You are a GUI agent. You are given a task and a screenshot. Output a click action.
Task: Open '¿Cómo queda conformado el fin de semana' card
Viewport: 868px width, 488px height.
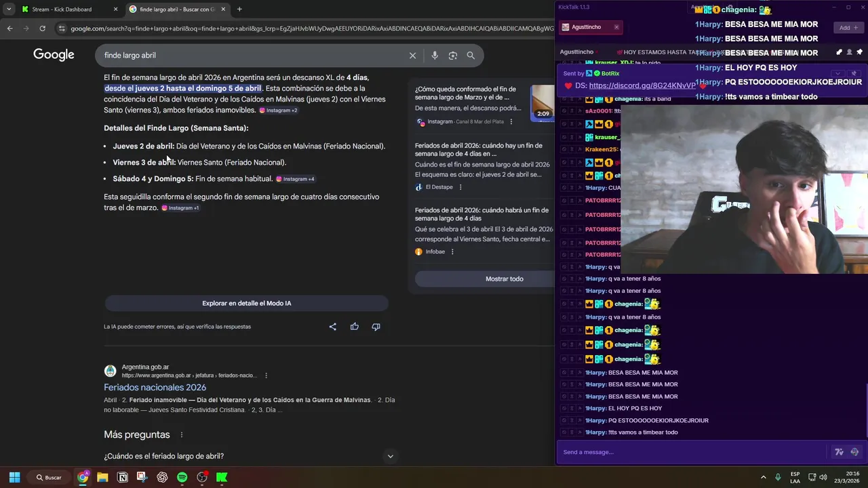pyautogui.click(x=465, y=93)
